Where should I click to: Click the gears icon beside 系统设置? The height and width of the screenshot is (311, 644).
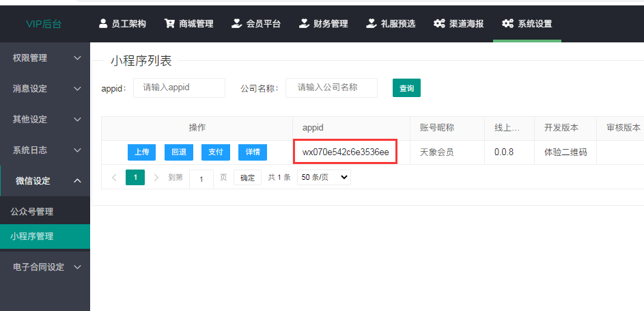pos(507,24)
